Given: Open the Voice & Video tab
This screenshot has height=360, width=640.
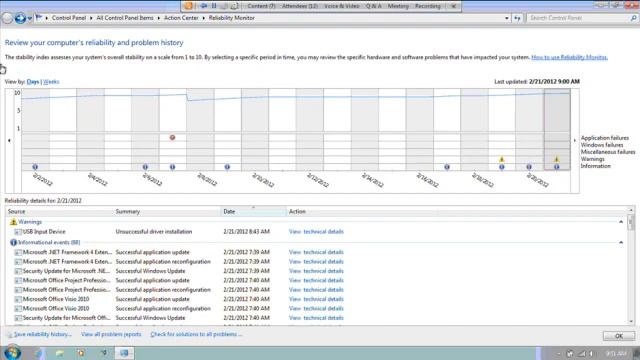Looking at the screenshot, I should [342, 6].
